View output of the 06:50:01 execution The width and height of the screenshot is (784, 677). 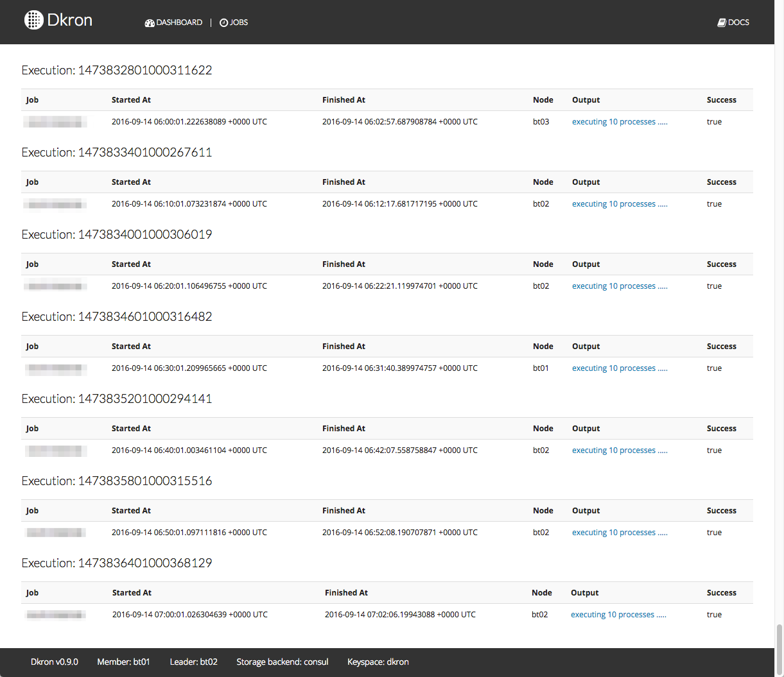619,533
